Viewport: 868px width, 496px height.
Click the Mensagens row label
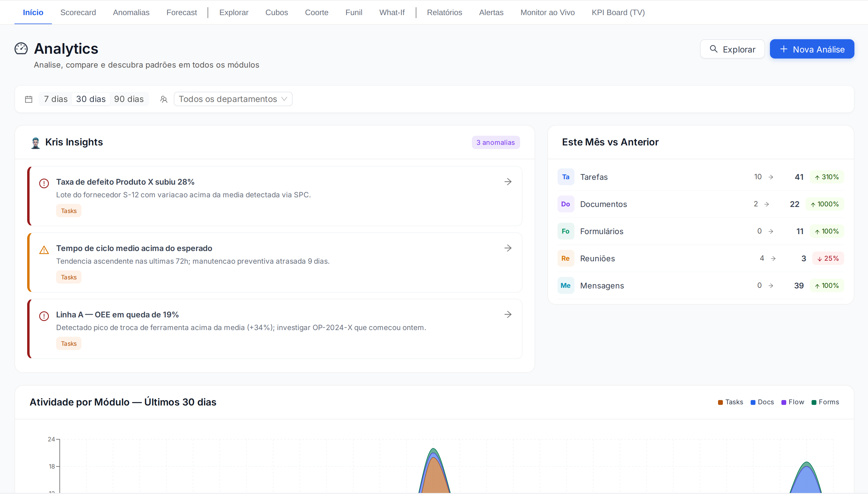pyautogui.click(x=602, y=286)
